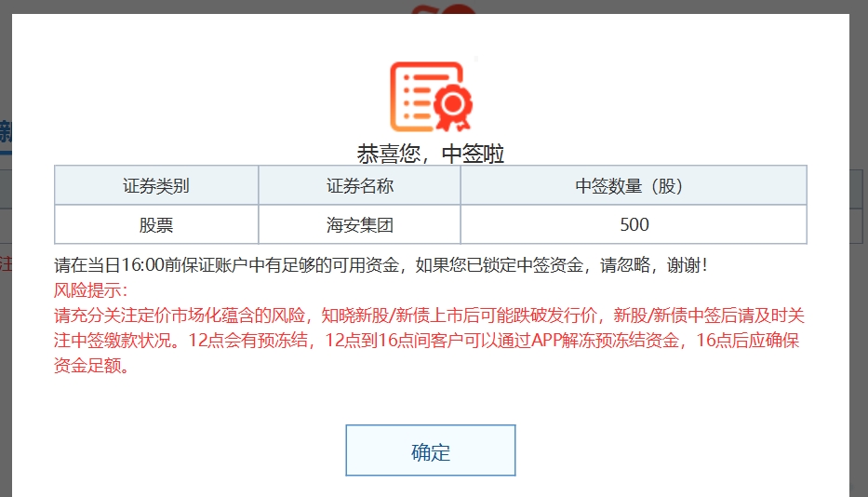Screen dimensions: 868x497
Task: Click the 确定 confirm button
Action: pyautogui.click(x=431, y=450)
